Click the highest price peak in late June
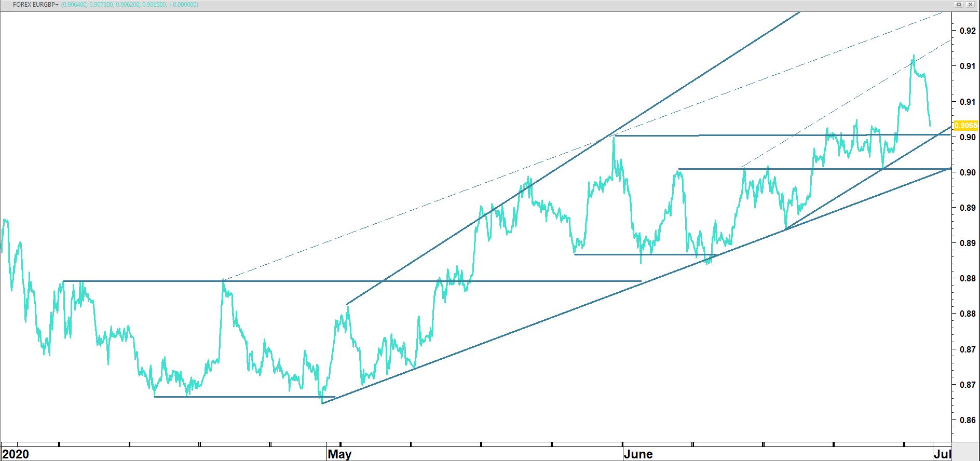 (x=913, y=56)
